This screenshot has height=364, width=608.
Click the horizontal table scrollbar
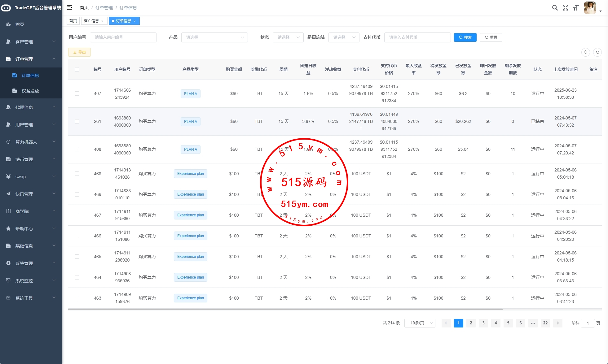coord(285,309)
